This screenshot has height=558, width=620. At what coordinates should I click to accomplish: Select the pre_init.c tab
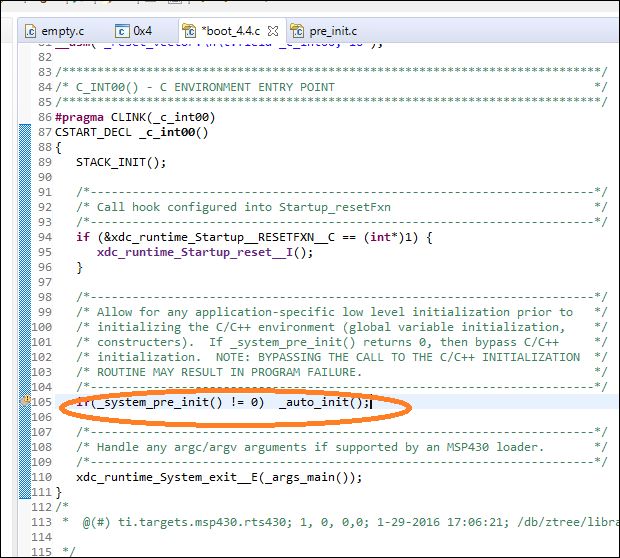(324, 31)
